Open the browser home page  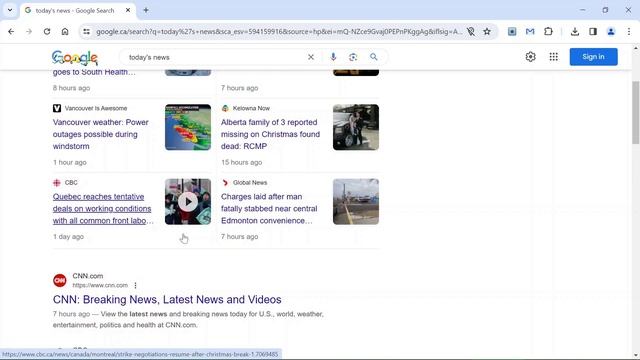pos(65,31)
